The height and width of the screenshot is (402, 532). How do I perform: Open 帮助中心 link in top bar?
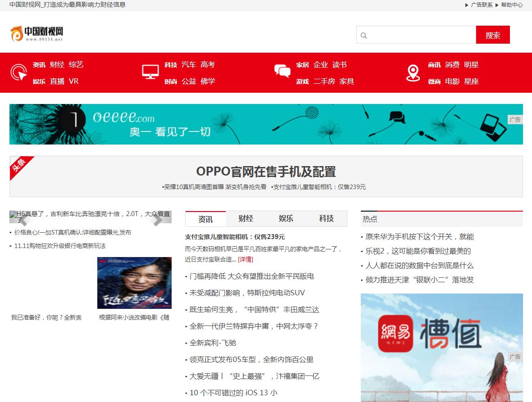pos(512,5)
